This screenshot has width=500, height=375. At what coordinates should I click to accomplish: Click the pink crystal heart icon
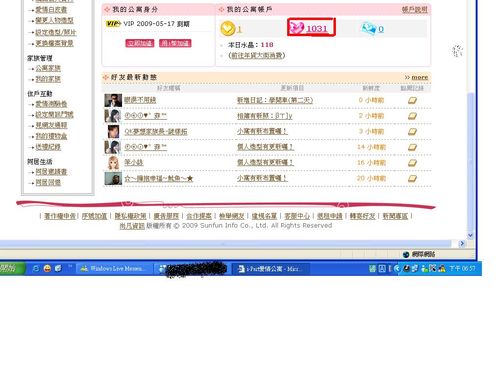[x=296, y=27]
